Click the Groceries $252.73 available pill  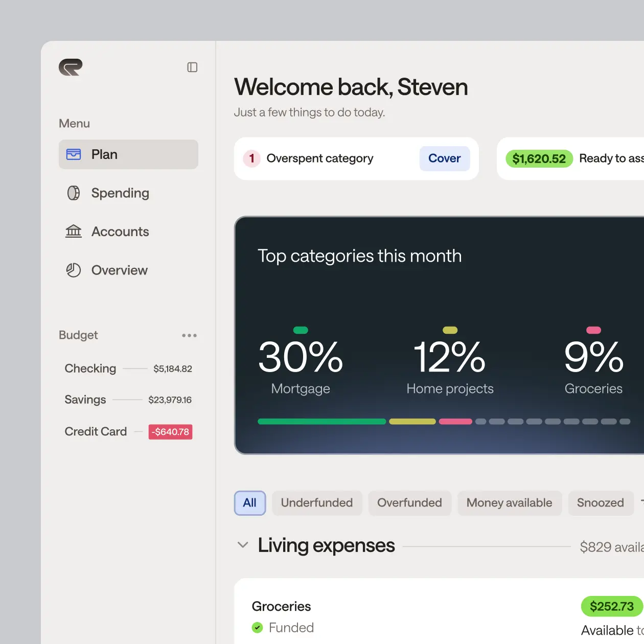pos(612,607)
